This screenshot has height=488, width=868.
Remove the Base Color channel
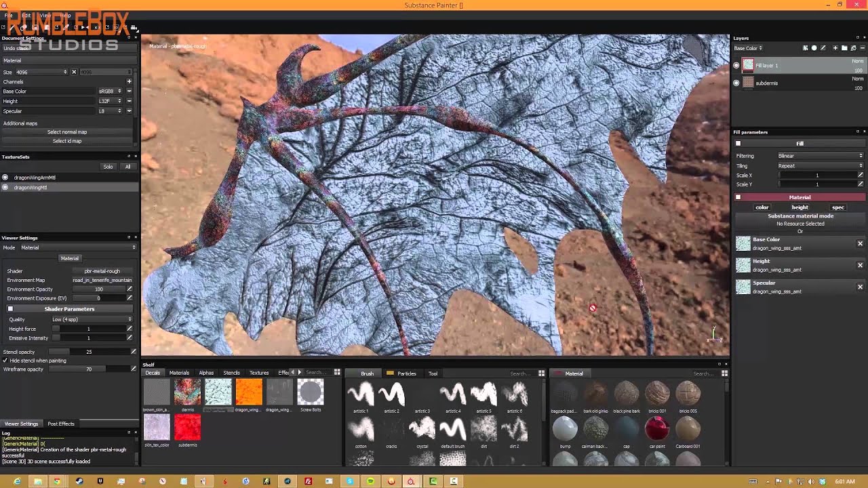(x=129, y=91)
